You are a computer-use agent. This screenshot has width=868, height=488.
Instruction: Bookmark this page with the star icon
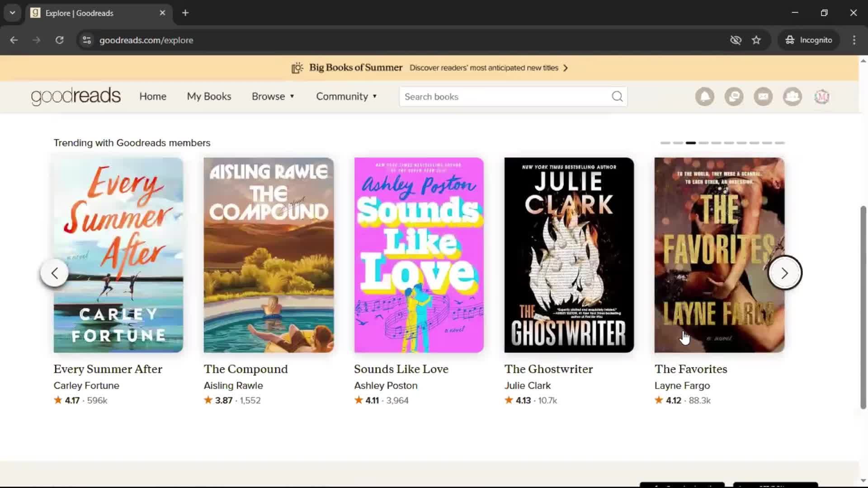click(756, 40)
